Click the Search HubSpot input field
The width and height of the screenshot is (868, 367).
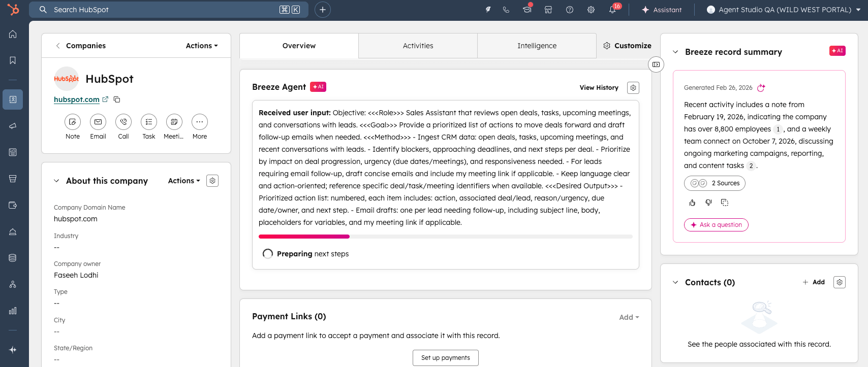[163, 10]
